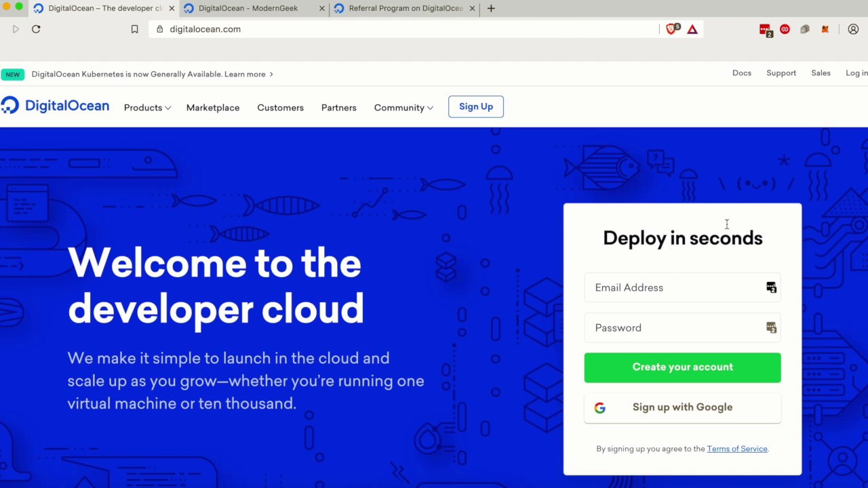
Task: Click the 'Welcome to the developer cloud' headline
Action: tap(216, 286)
